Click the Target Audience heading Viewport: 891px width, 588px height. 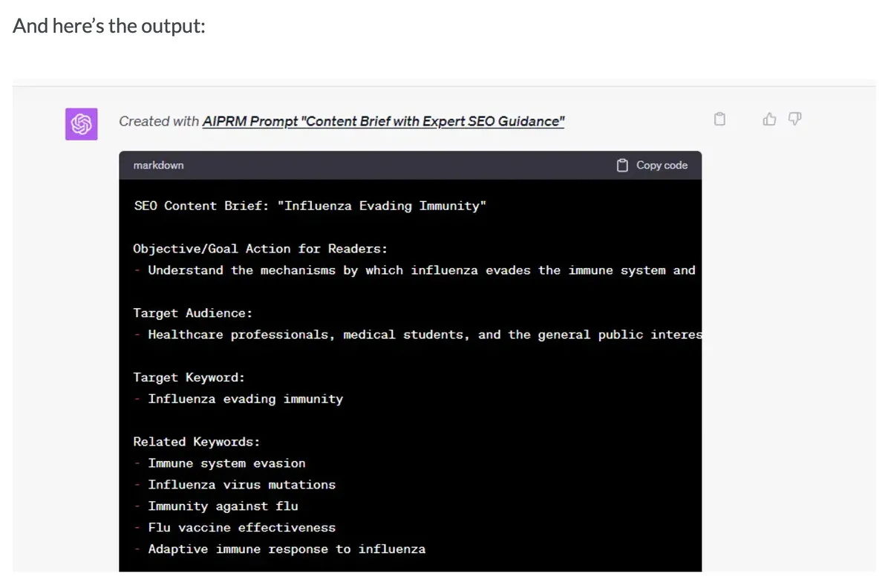click(x=192, y=313)
